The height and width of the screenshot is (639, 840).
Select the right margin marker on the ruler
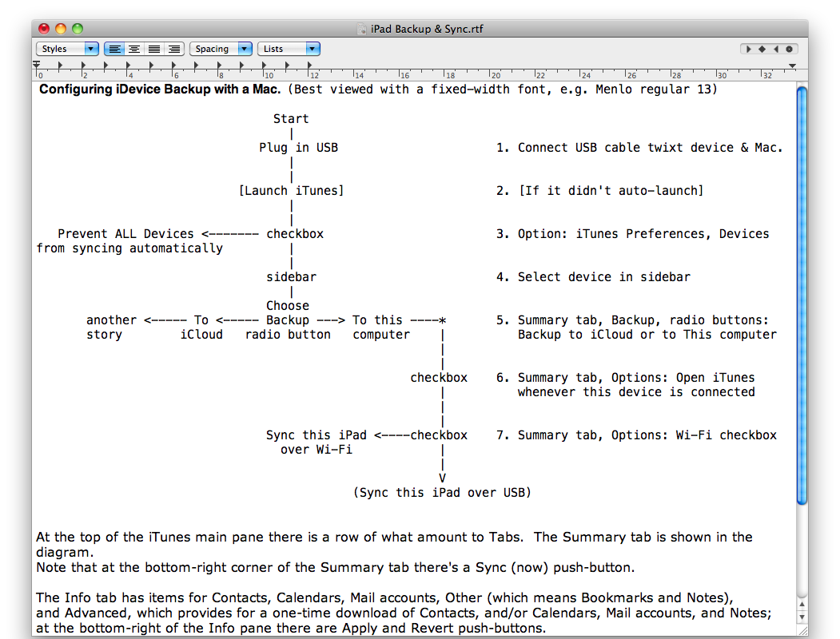click(x=792, y=65)
